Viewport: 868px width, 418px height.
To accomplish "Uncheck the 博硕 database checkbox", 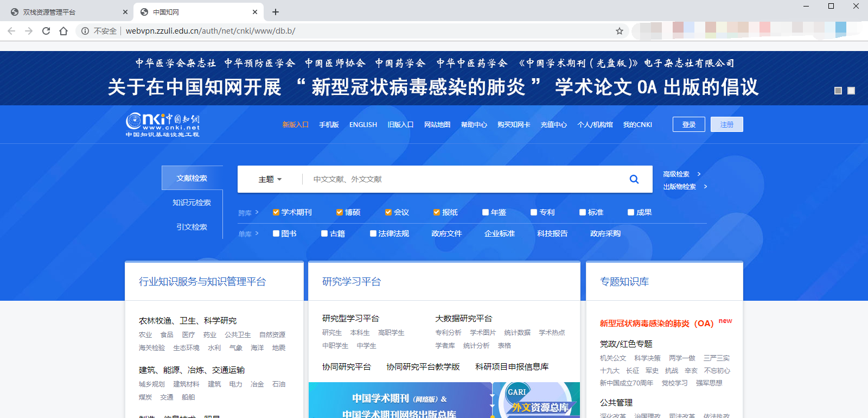I will point(340,212).
